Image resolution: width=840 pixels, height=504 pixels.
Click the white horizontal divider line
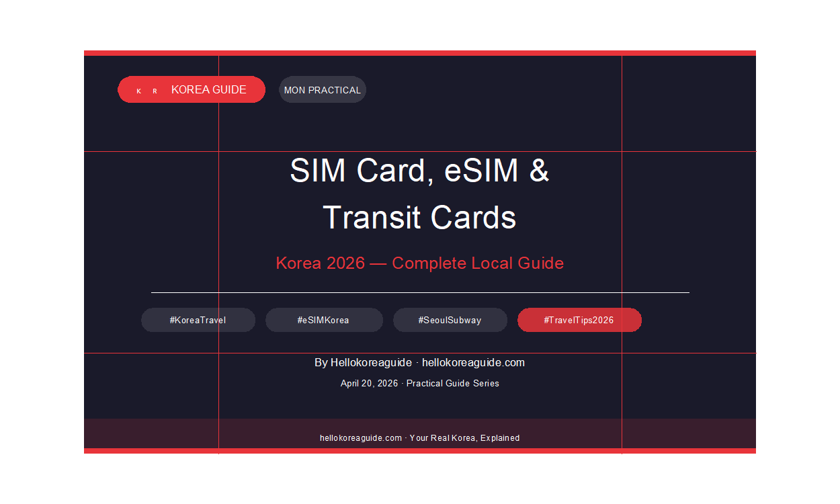(x=419, y=293)
